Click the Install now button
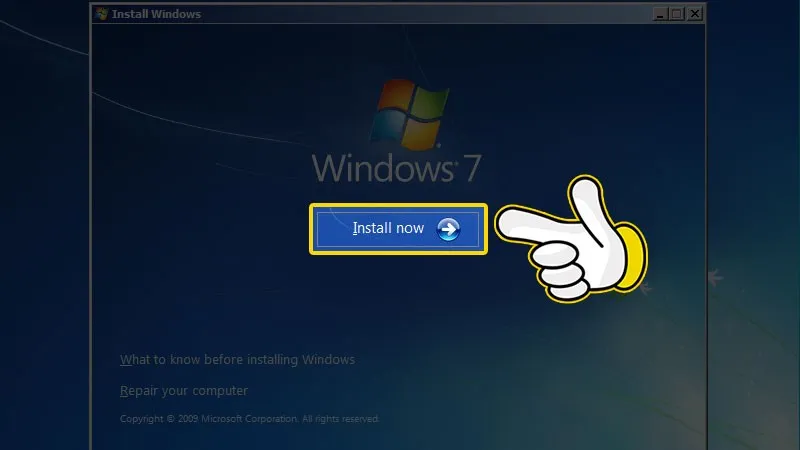The height and width of the screenshot is (450, 800). 398,229
